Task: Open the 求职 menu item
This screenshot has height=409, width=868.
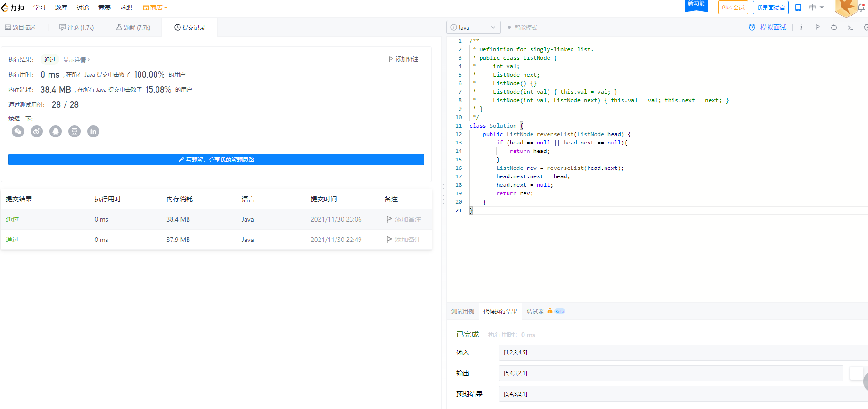Action: 126,8
